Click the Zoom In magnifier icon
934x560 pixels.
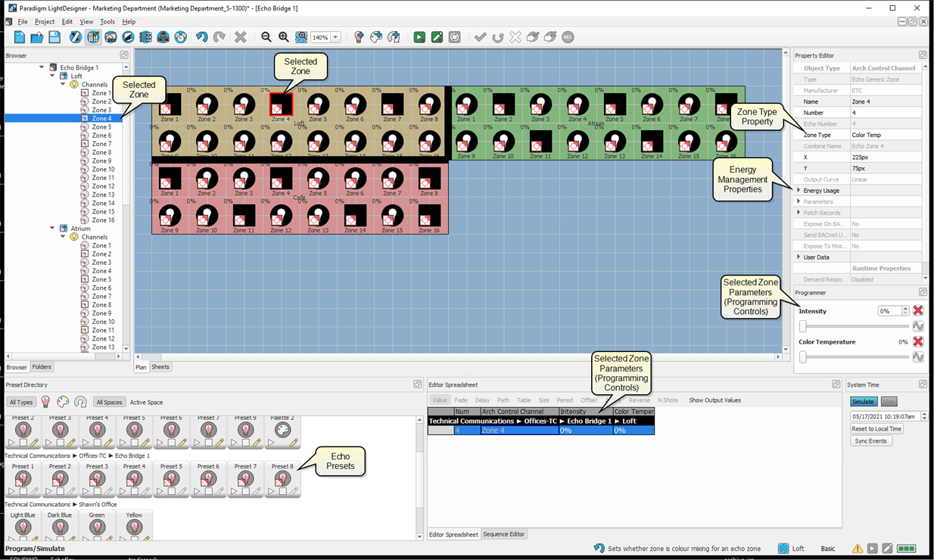[x=284, y=37]
